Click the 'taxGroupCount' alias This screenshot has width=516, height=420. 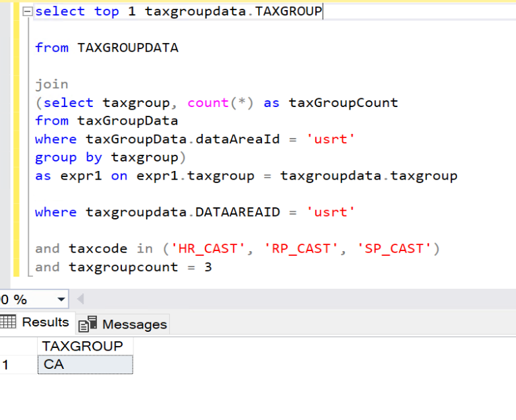coord(344,102)
